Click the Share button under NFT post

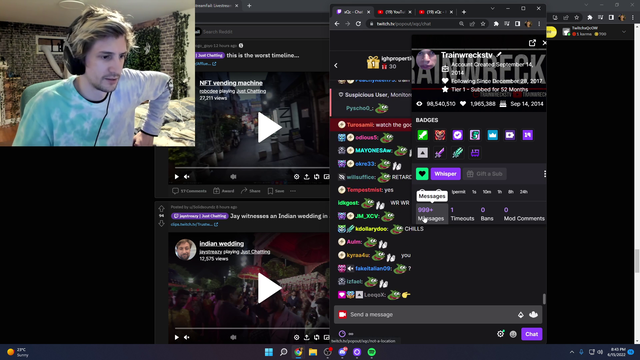251,191
